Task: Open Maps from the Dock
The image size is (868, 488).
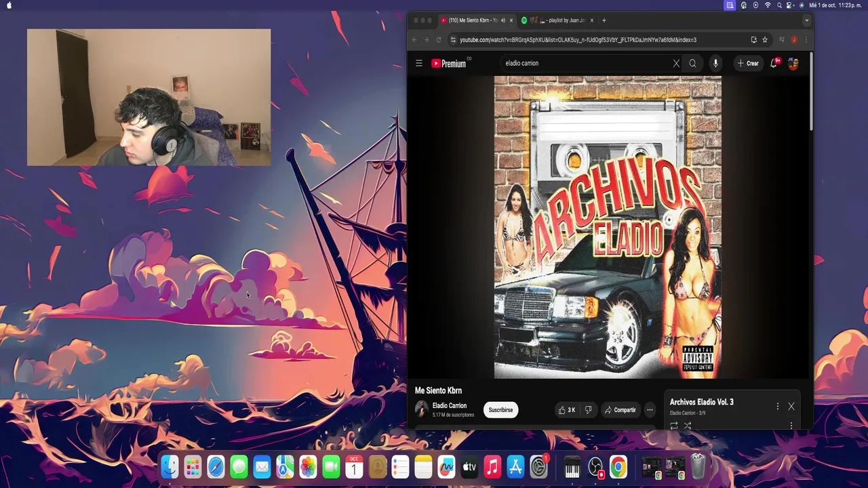Action: (x=285, y=467)
